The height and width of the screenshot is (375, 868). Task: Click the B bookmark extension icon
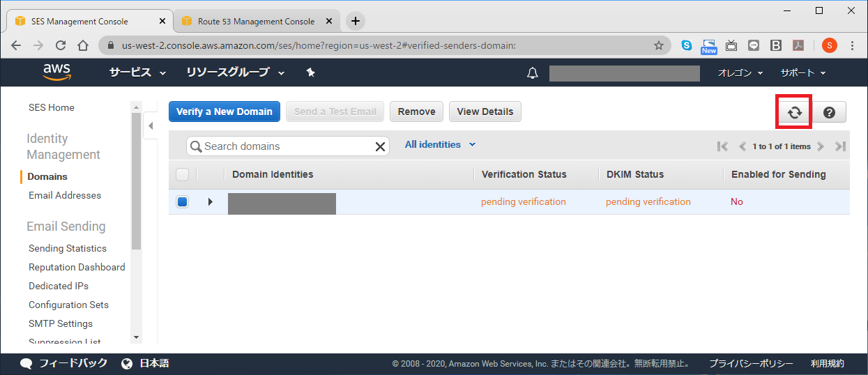(776, 45)
